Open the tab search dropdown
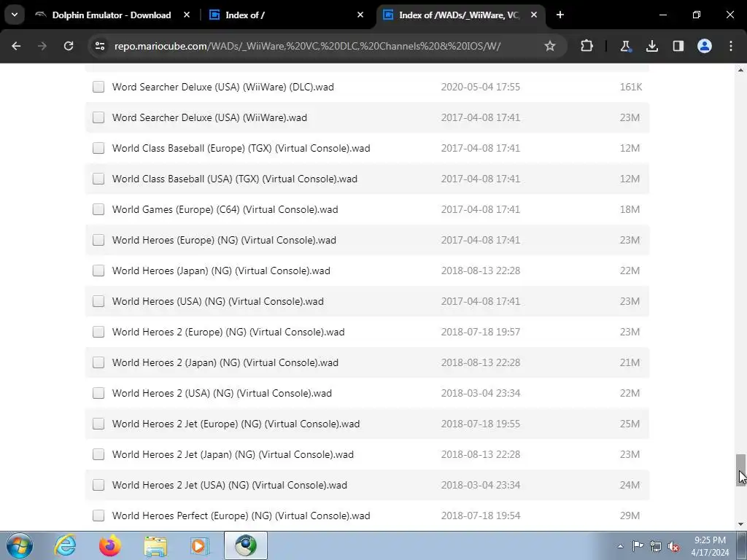Image resolution: width=747 pixels, height=560 pixels. 15,15
